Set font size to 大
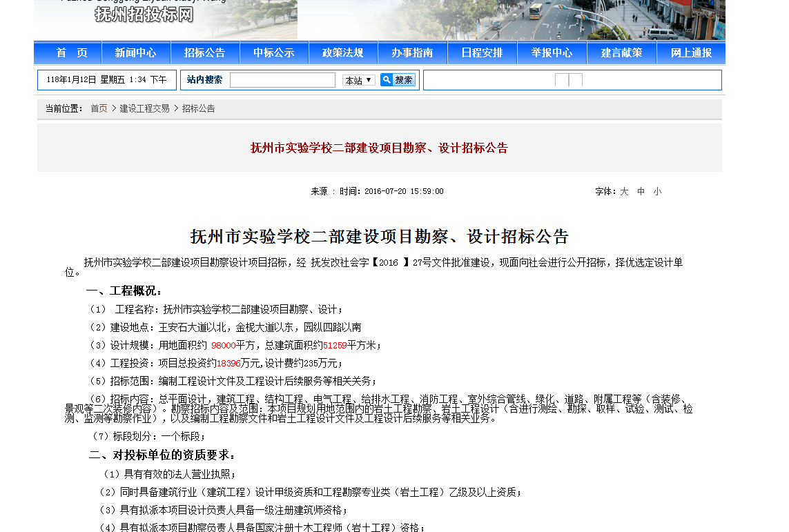Screen dimensions: 789x532 click(x=624, y=192)
